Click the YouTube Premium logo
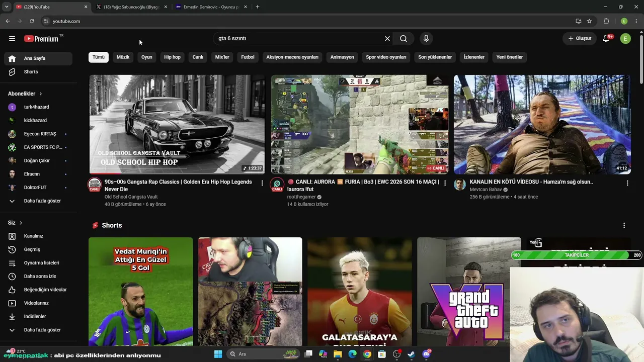The height and width of the screenshot is (362, 644). [x=41, y=39]
